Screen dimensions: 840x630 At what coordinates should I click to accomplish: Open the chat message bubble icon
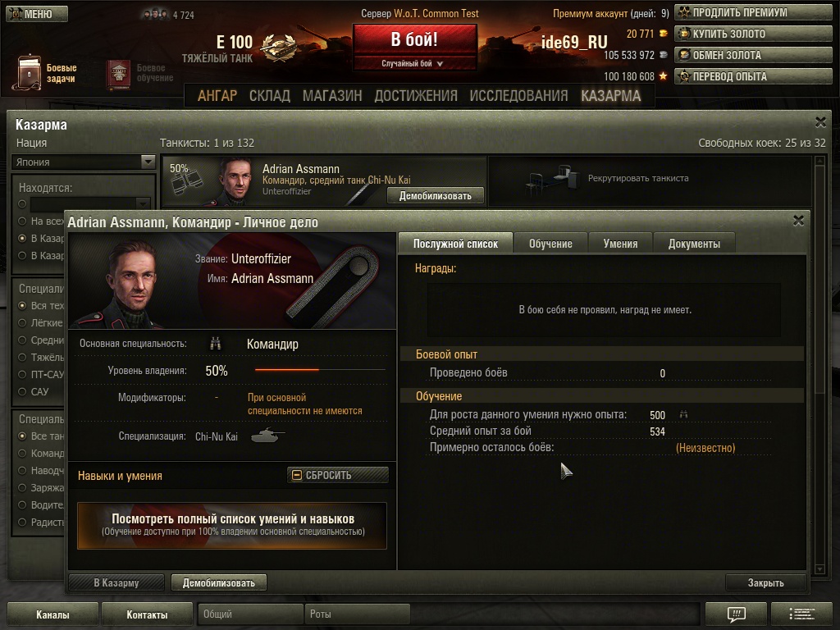pyautogui.click(x=737, y=614)
